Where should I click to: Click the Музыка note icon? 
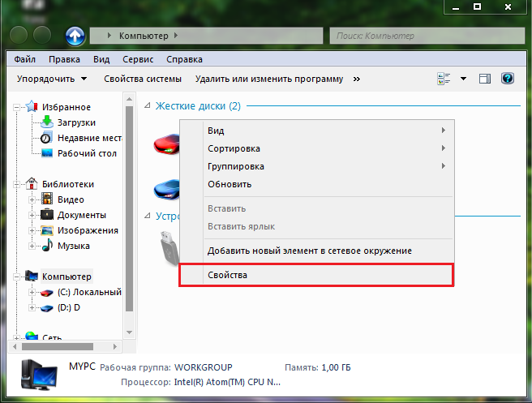(x=47, y=245)
